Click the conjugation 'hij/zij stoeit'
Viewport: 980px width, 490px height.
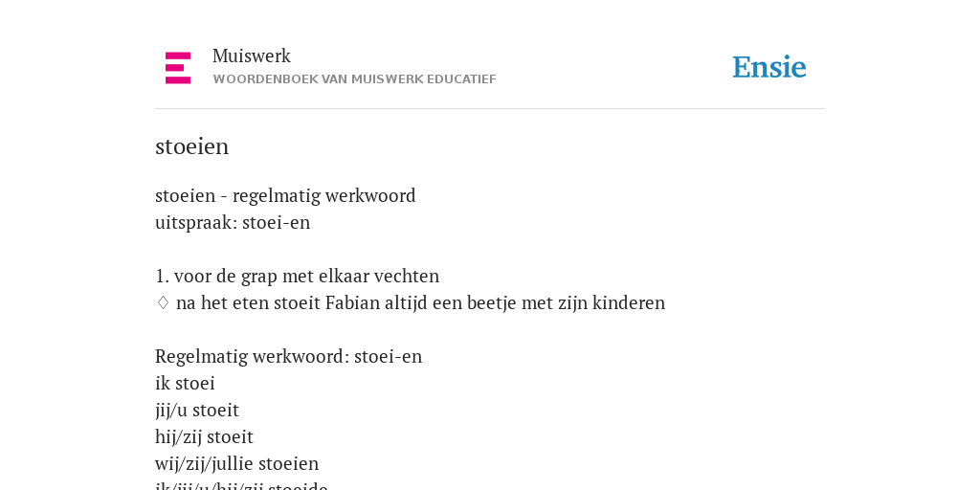point(205,436)
